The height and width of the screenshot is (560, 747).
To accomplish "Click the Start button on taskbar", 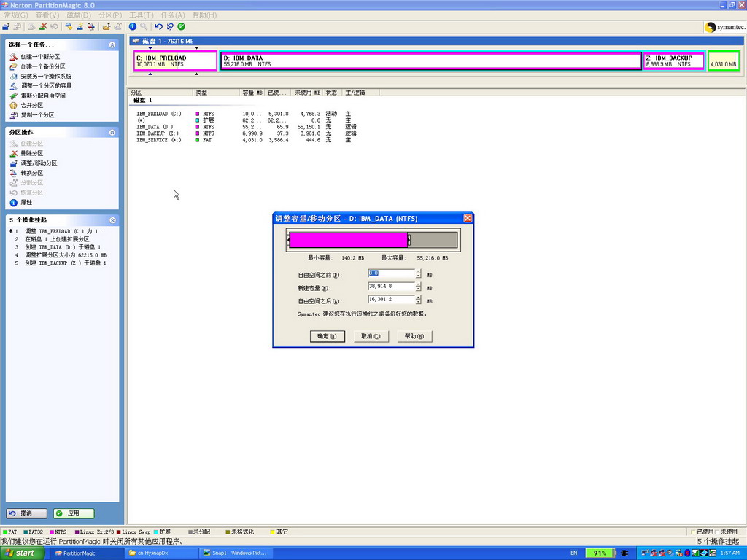I will 20,553.
